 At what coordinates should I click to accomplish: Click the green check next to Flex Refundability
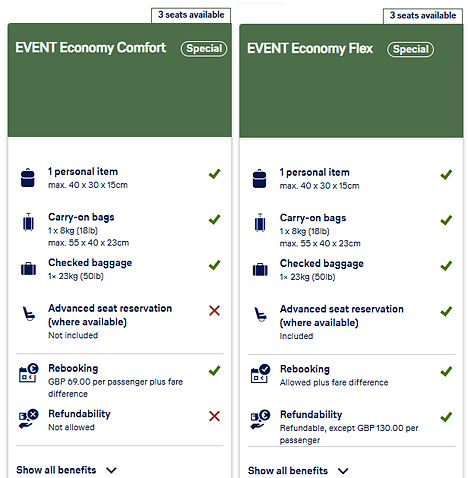pos(446,417)
